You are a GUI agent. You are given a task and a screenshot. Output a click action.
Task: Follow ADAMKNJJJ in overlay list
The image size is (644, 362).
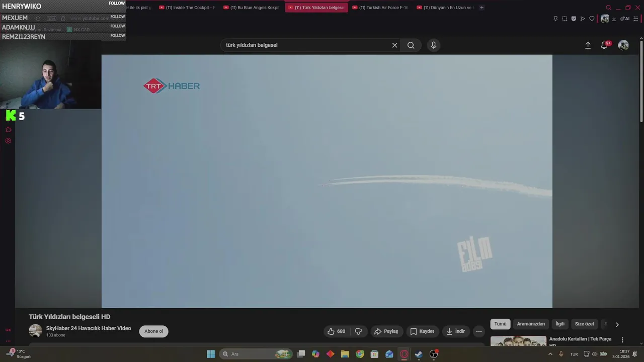[x=118, y=26]
